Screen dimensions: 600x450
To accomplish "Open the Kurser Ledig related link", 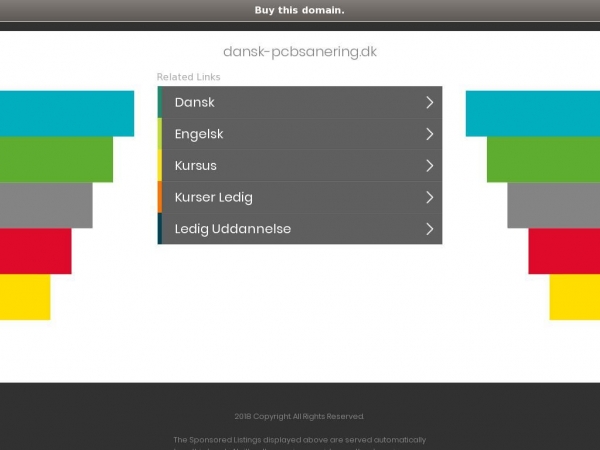I will tap(300, 197).
